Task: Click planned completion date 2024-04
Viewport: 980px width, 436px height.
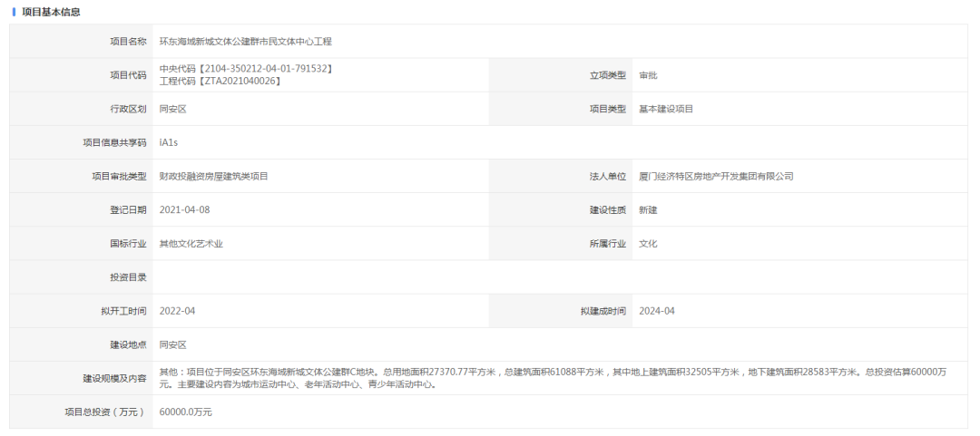Action: pos(657,311)
